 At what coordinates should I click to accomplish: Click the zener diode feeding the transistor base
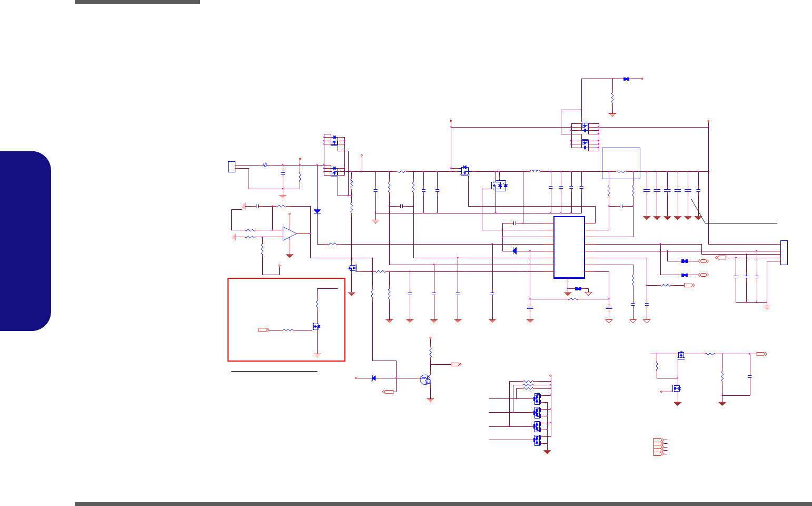pyautogui.click(x=374, y=378)
